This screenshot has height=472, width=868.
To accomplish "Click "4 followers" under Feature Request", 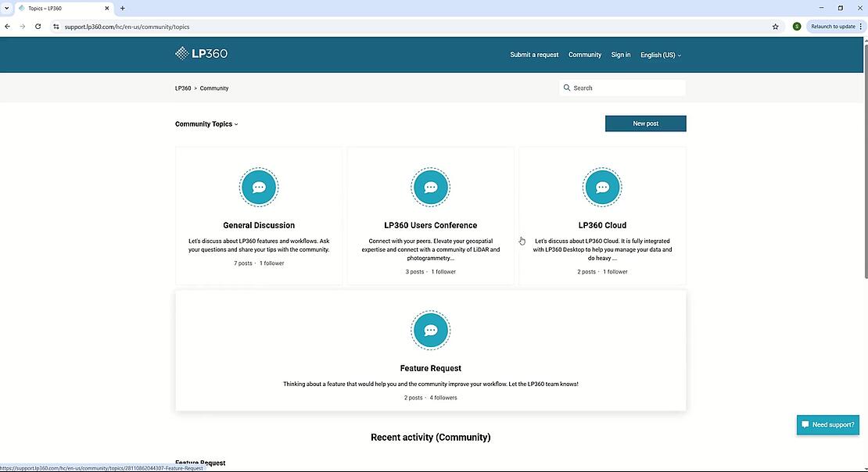I will point(443,398).
